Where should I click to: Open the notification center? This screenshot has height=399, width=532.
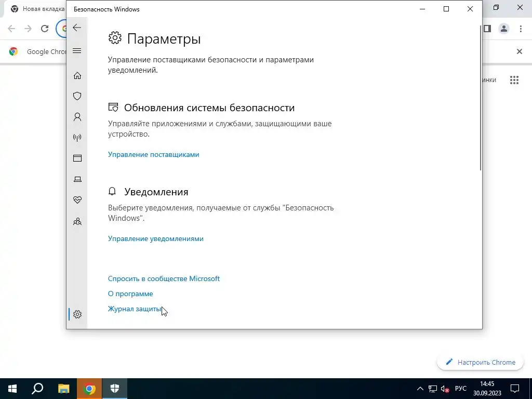(x=515, y=389)
